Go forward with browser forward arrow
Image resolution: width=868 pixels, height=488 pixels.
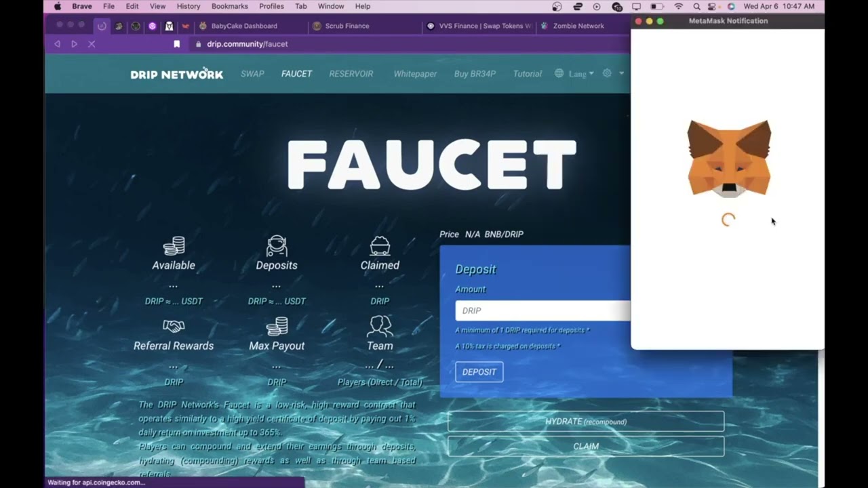74,44
